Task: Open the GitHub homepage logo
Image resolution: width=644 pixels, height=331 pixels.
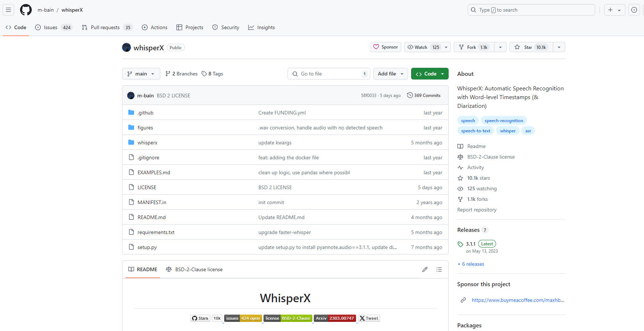Action: [x=26, y=10]
